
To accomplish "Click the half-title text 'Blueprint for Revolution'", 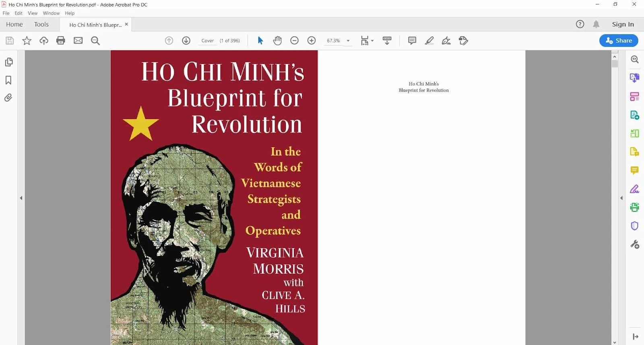I will coord(424,90).
